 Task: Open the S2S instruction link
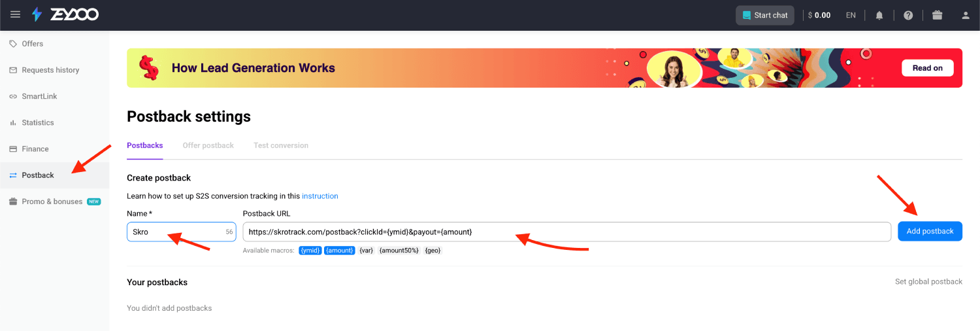(320, 196)
